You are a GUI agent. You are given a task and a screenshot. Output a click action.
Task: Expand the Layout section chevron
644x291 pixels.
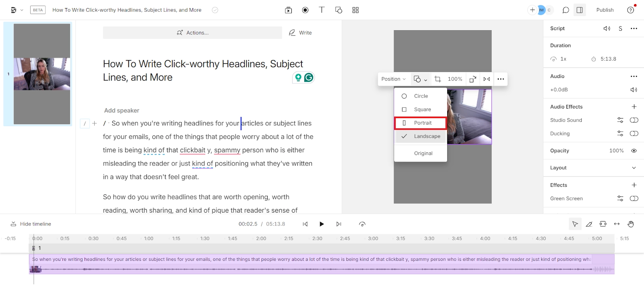(634, 168)
